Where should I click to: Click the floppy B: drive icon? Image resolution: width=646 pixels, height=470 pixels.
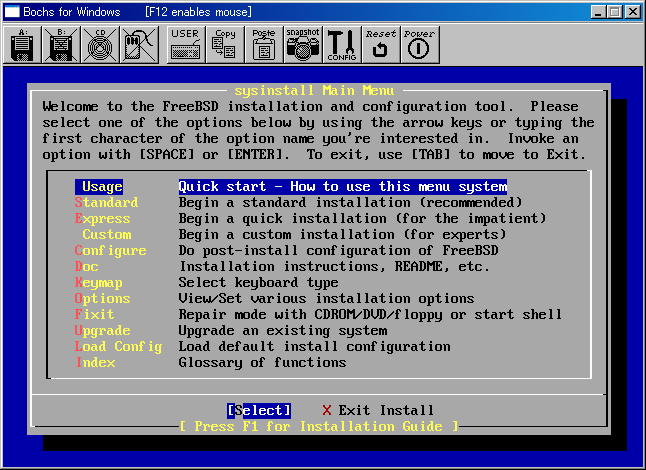tap(61, 45)
